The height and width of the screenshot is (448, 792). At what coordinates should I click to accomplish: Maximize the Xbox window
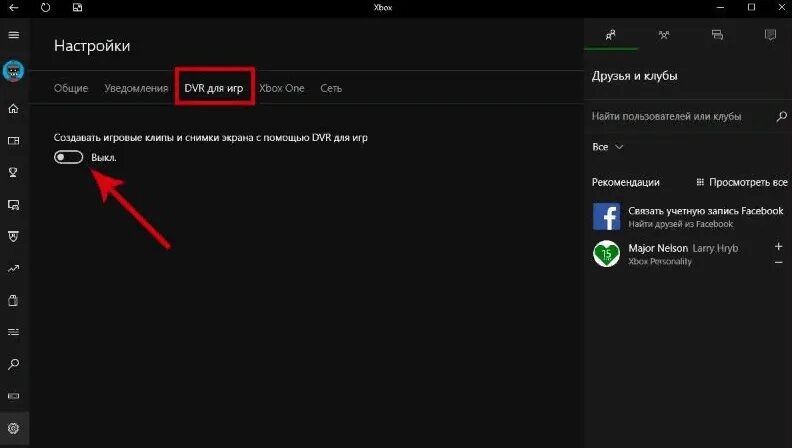(x=752, y=8)
